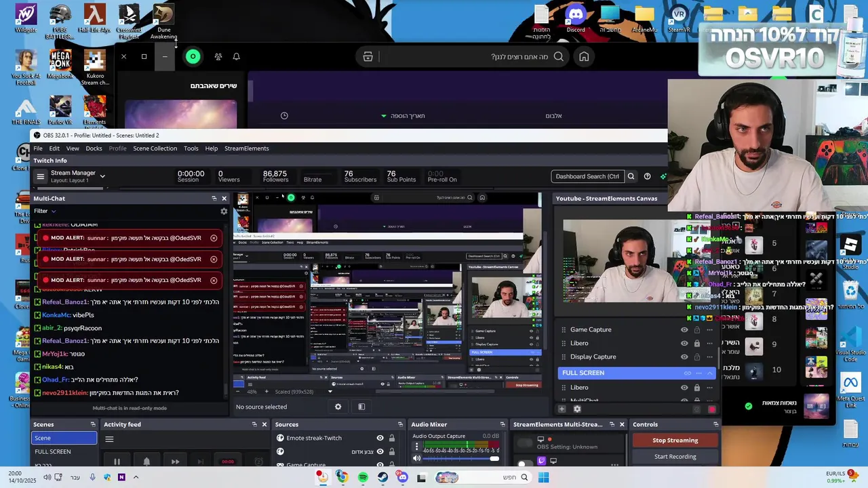Open OBS Edit menu
Screen dimensions: 868x488
[x=54, y=148]
